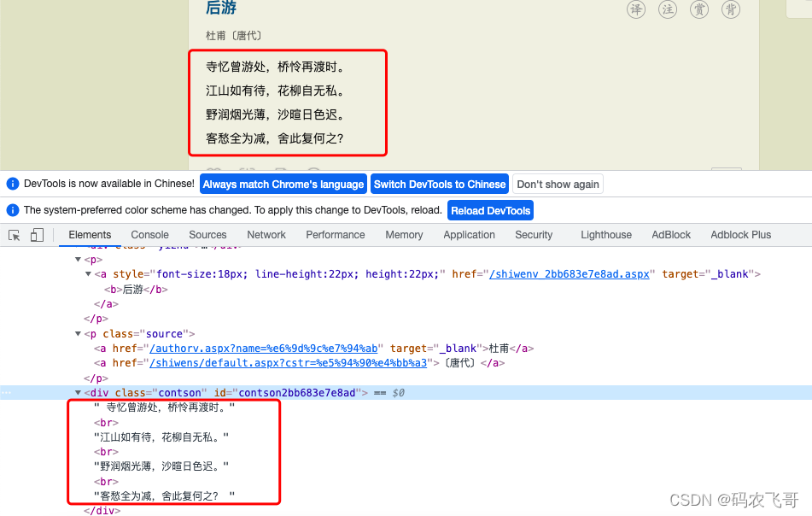812x516 pixels.
Task: Select the <b>后游</b> DOM line
Action: point(136,290)
